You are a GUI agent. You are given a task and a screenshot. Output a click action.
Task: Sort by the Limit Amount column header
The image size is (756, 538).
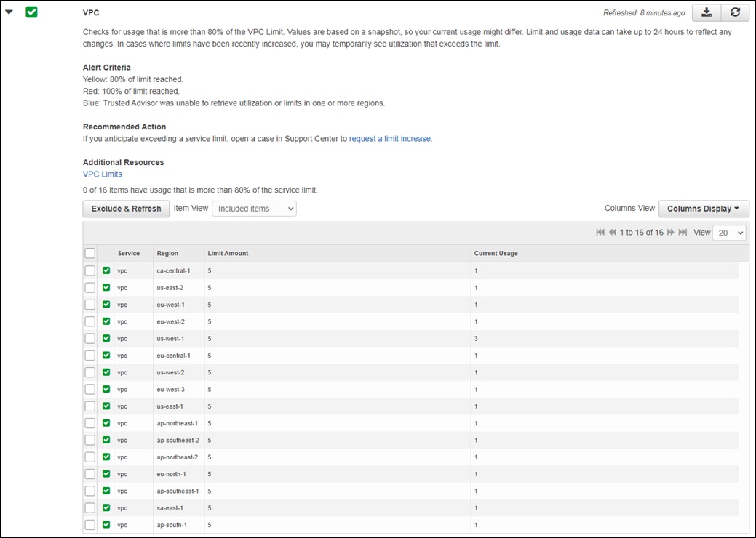(x=228, y=253)
